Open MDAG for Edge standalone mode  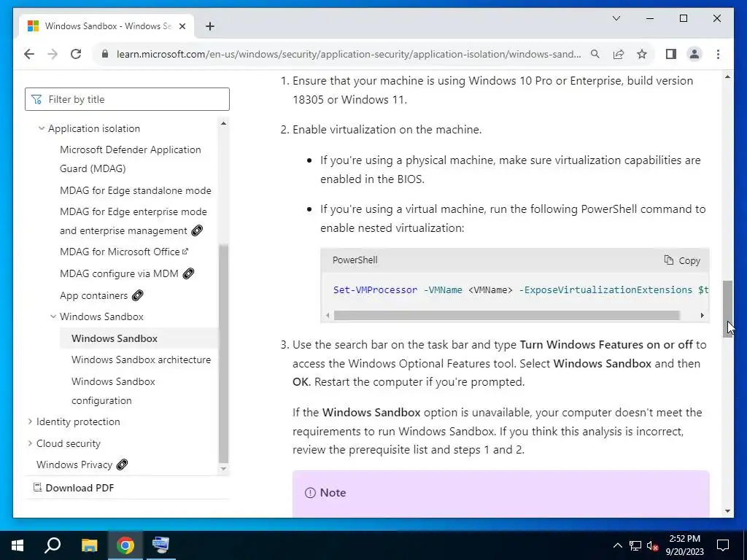click(x=135, y=190)
